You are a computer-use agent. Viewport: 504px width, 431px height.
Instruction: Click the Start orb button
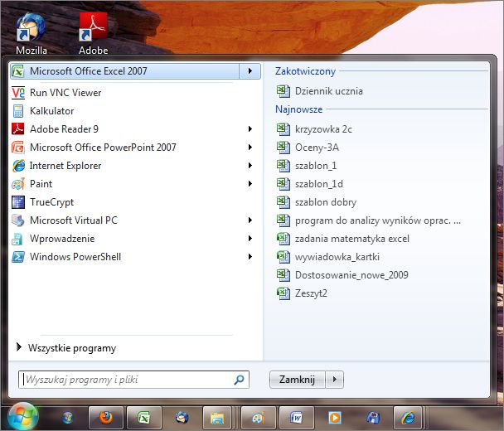[23, 417]
